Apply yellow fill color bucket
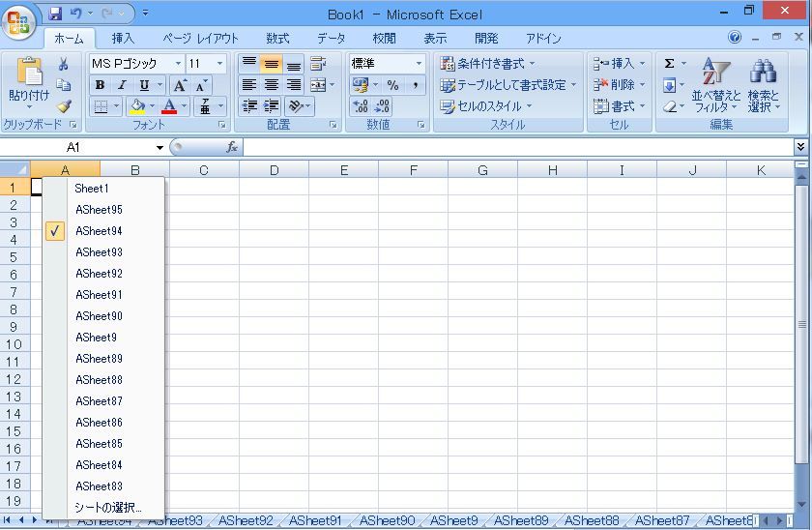The image size is (812, 530). coord(137,106)
